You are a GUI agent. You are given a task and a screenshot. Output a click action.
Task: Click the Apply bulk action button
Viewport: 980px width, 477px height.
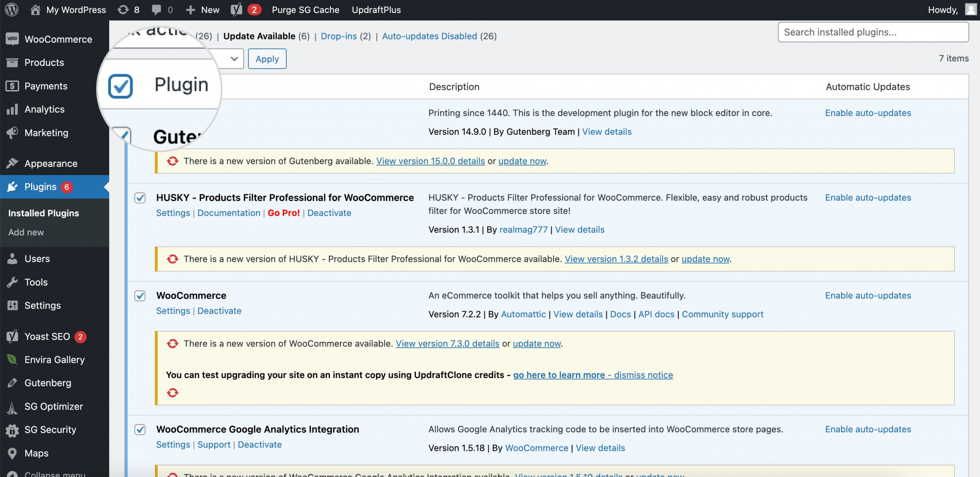[267, 59]
